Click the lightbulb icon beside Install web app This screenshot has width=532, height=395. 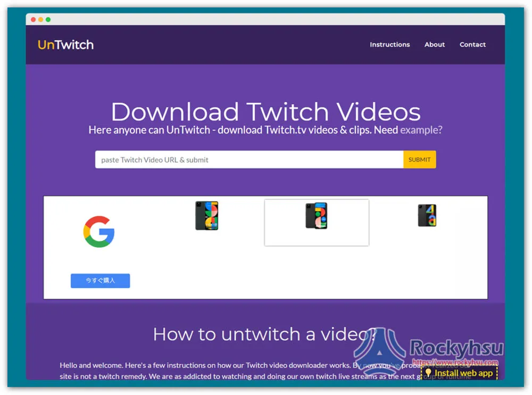tap(428, 373)
